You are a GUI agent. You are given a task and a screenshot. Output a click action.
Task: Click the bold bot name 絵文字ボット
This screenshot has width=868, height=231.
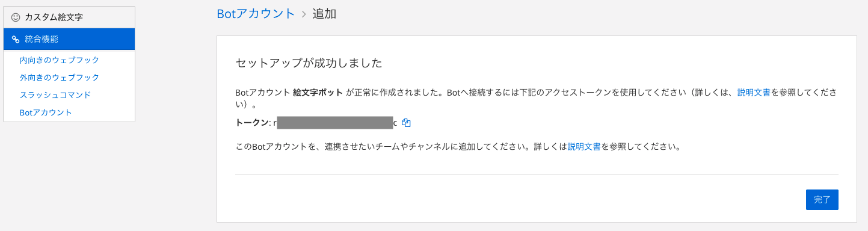click(x=318, y=93)
